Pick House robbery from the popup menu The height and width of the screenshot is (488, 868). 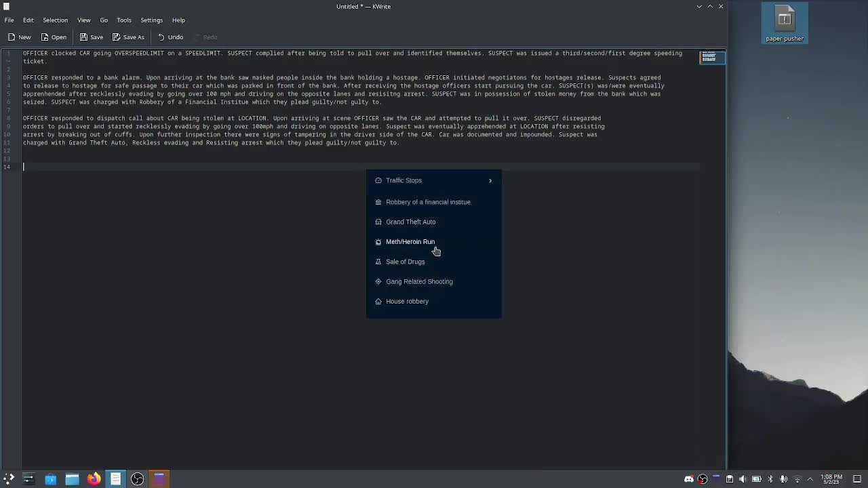(407, 302)
